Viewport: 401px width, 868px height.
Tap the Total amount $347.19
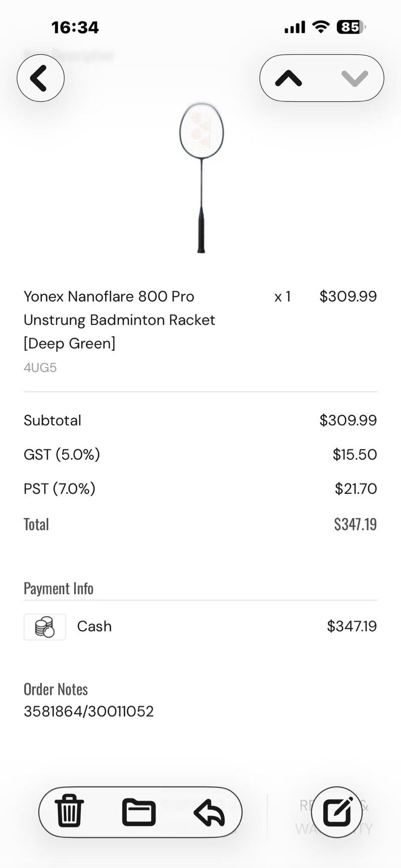[355, 525]
